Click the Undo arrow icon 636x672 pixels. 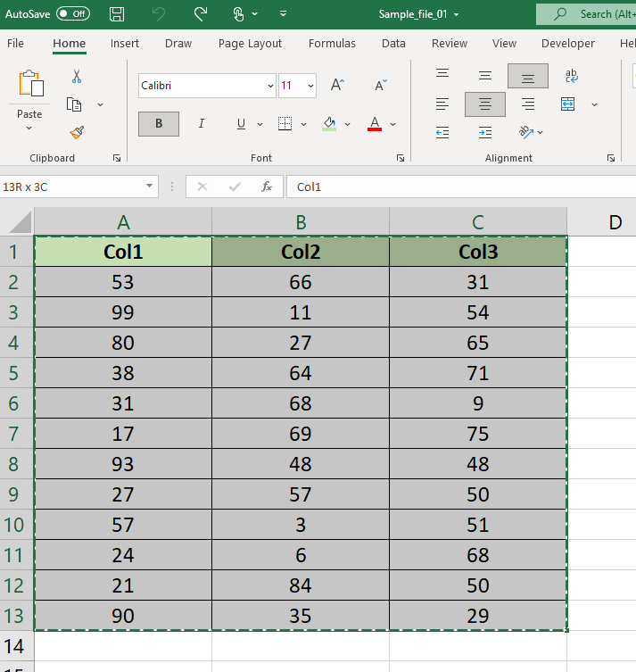(x=159, y=14)
